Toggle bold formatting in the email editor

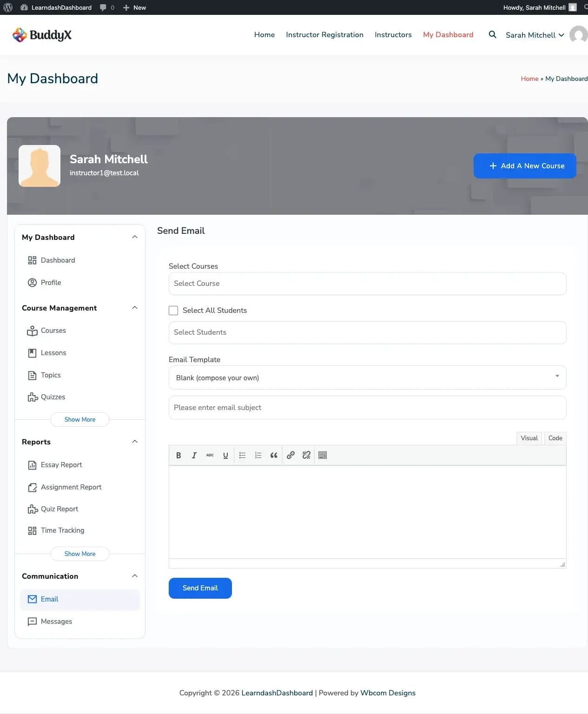[x=178, y=455]
